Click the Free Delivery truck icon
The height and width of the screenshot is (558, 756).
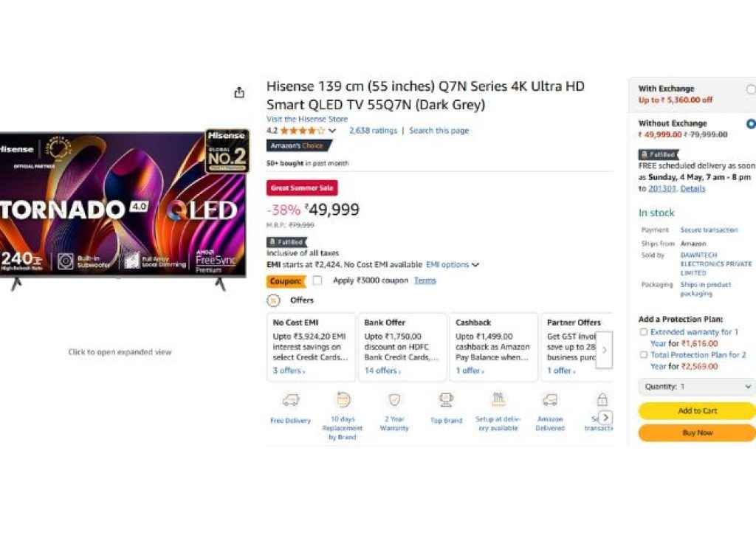pyautogui.click(x=291, y=400)
